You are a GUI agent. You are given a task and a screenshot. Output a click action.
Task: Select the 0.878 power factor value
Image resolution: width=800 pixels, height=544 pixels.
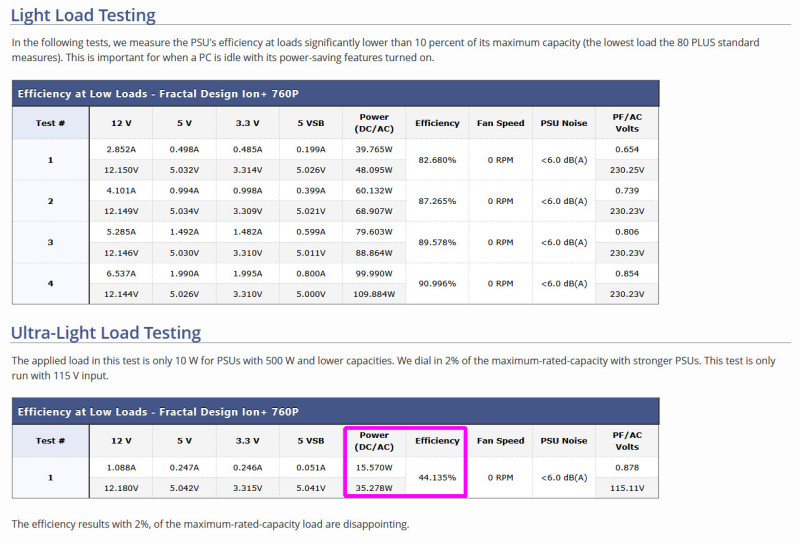tap(627, 468)
